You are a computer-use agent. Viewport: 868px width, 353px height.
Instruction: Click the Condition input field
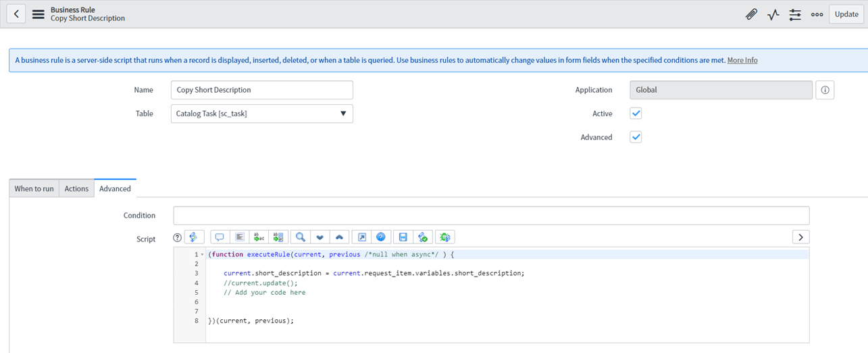[491, 216]
